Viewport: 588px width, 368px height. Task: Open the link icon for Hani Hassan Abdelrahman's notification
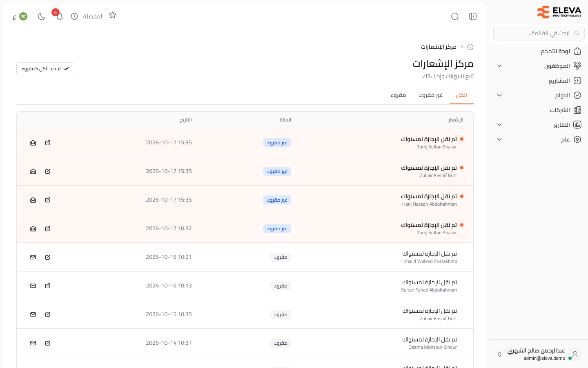[48, 200]
